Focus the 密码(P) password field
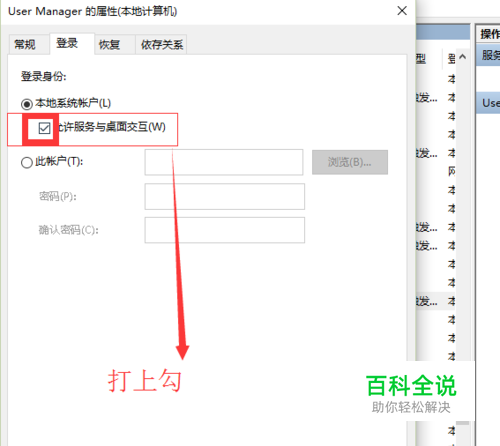Viewport: 500px width, 446px height. [224, 196]
